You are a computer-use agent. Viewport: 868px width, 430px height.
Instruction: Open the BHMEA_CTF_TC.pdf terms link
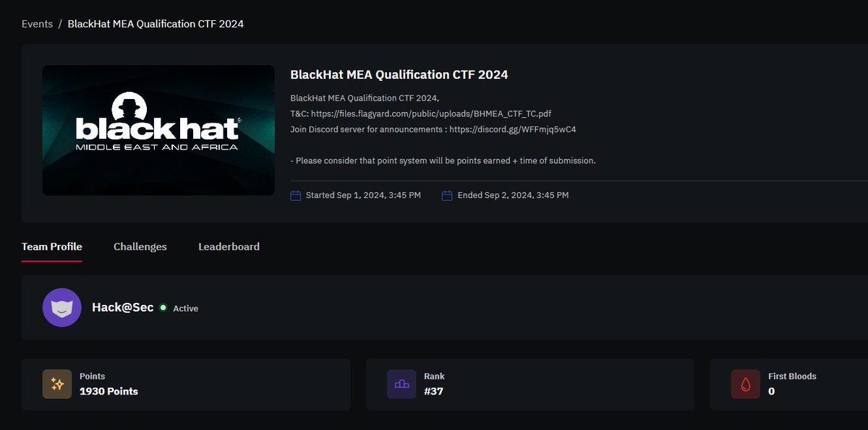point(431,113)
